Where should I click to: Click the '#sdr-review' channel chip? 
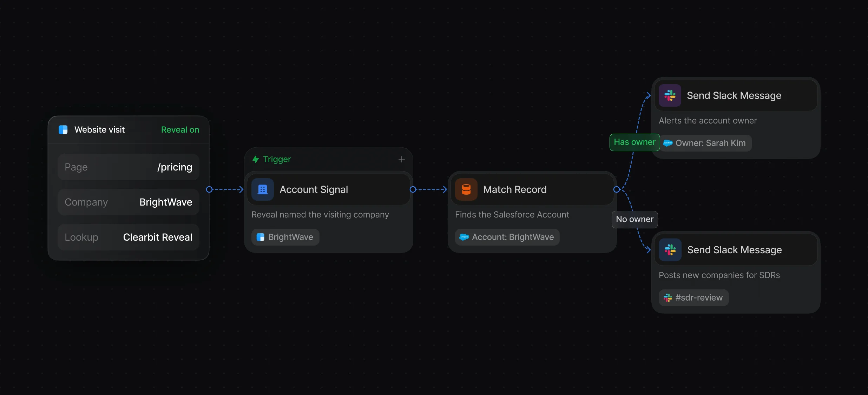point(694,298)
